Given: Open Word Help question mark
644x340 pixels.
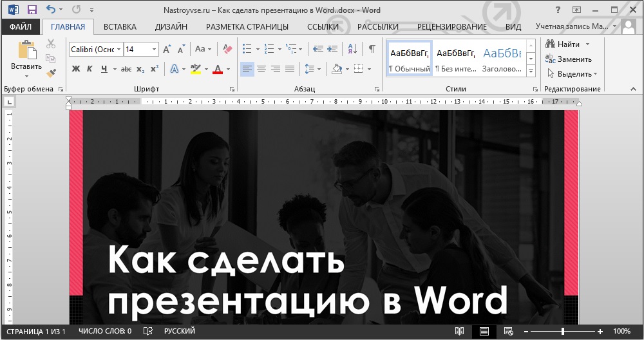Looking at the screenshot, I should point(558,10).
